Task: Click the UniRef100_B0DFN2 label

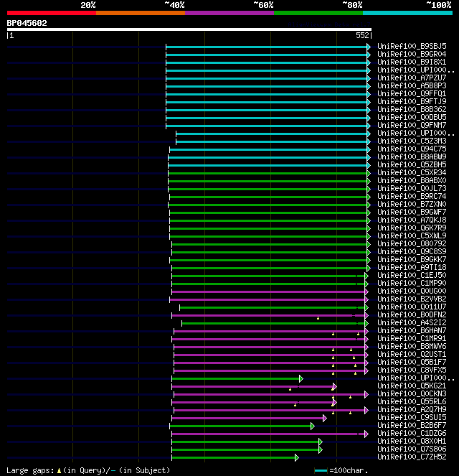Action: 412,314
